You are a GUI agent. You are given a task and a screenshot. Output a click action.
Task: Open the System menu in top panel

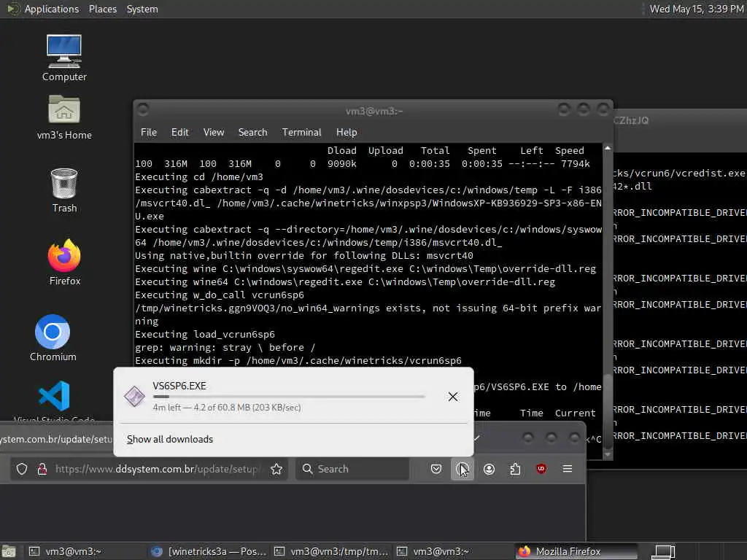point(142,9)
